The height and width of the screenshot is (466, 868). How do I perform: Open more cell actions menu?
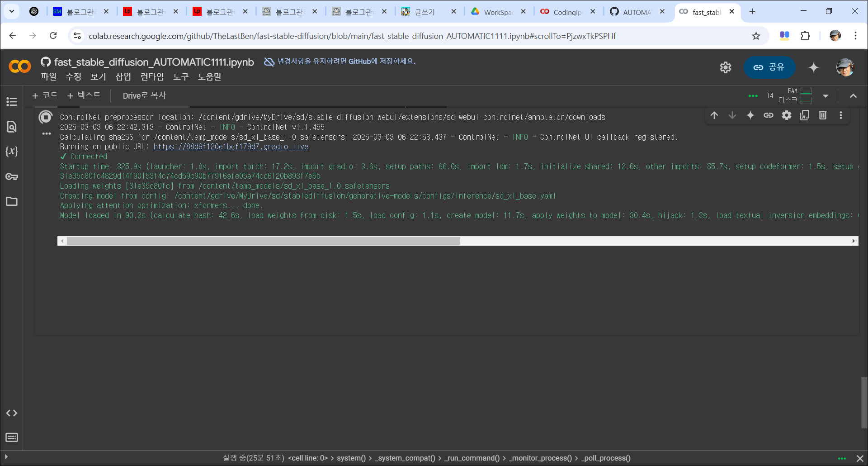tap(841, 115)
